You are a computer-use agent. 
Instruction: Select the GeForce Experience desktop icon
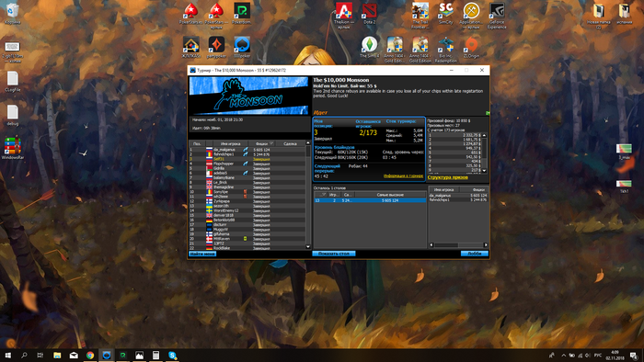point(497,16)
